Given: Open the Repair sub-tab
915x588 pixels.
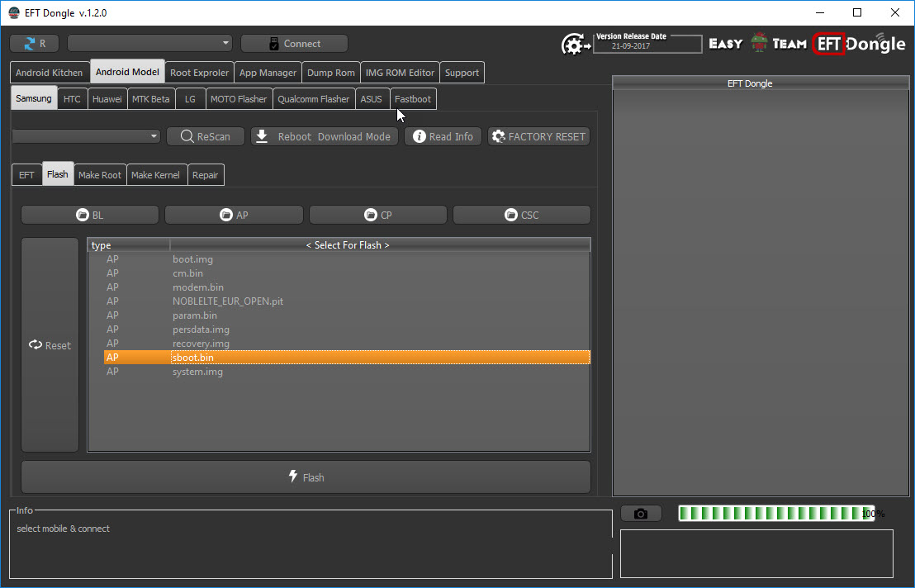Looking at the screenshot, I should pyautogui.click(x=206, y=175).
